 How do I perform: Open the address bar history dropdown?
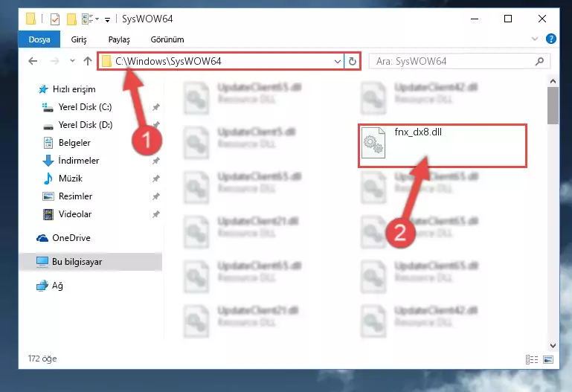[338, 61]
